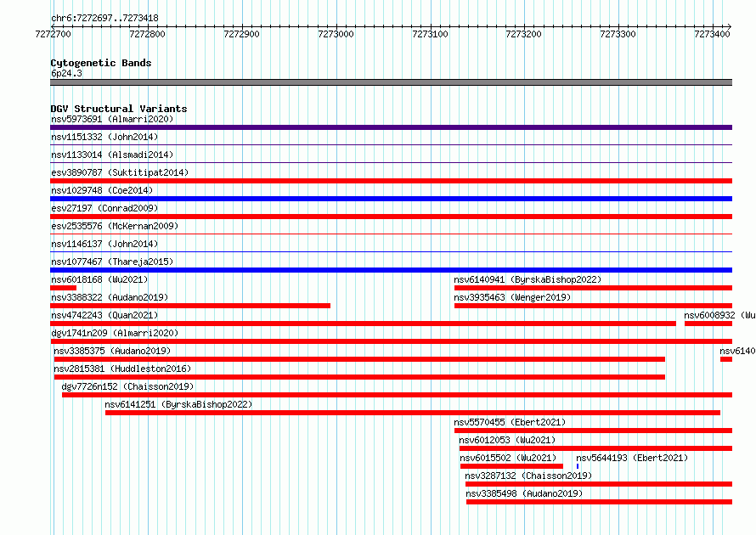This screenshot has width=756, height=535.
Task: Click ruler position 7272900
Action: [x=241, y=34]
